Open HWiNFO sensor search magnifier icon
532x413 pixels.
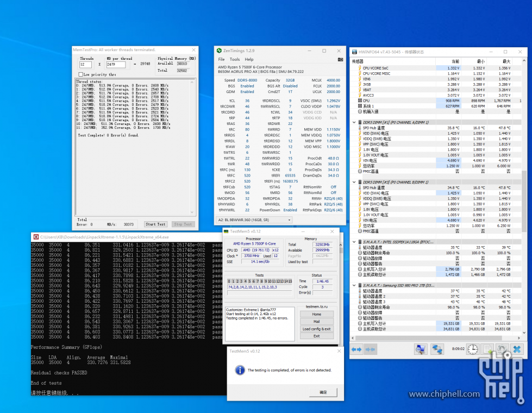pos(421,349)
